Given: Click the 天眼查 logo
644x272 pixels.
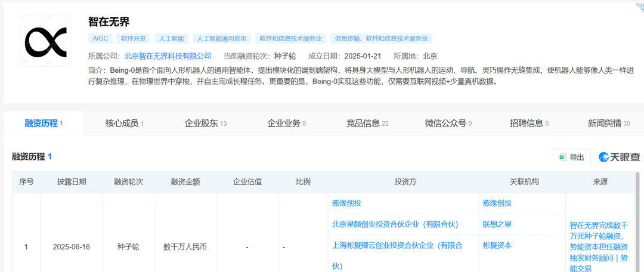Looking at the screenshot, I should coord(620,157).
